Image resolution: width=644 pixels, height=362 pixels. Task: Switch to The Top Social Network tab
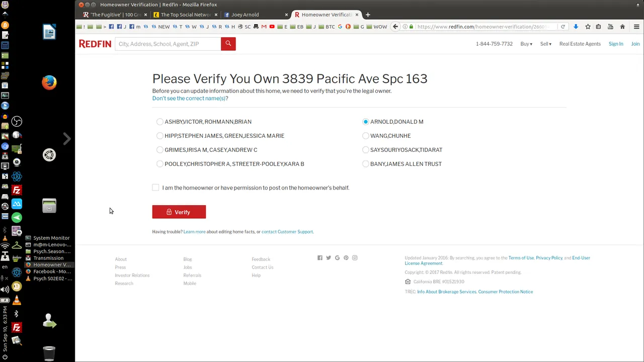pos(185,15)
